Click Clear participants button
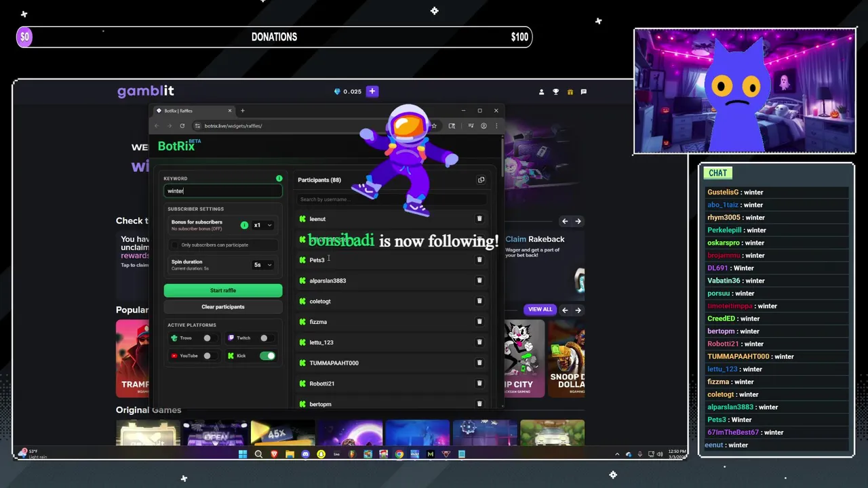Viewport: 868px width, 488px height. [223, 307]
